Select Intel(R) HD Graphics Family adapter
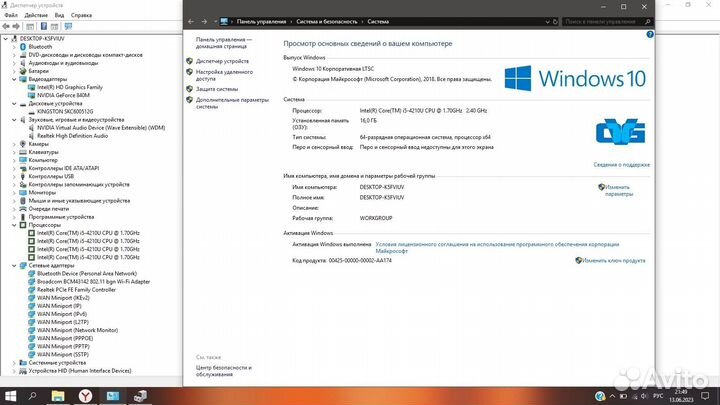 point(70,87)
